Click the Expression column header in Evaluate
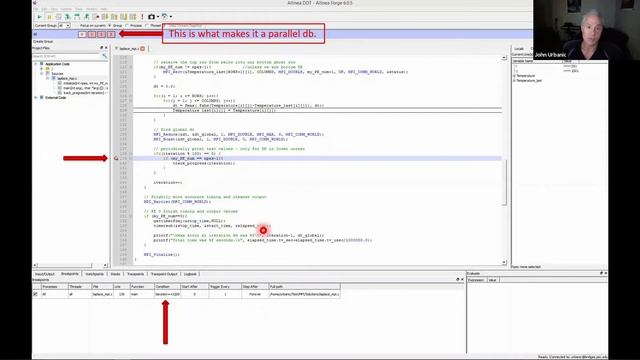Screen dimensions: 640x360 click(x=476, y=280)
